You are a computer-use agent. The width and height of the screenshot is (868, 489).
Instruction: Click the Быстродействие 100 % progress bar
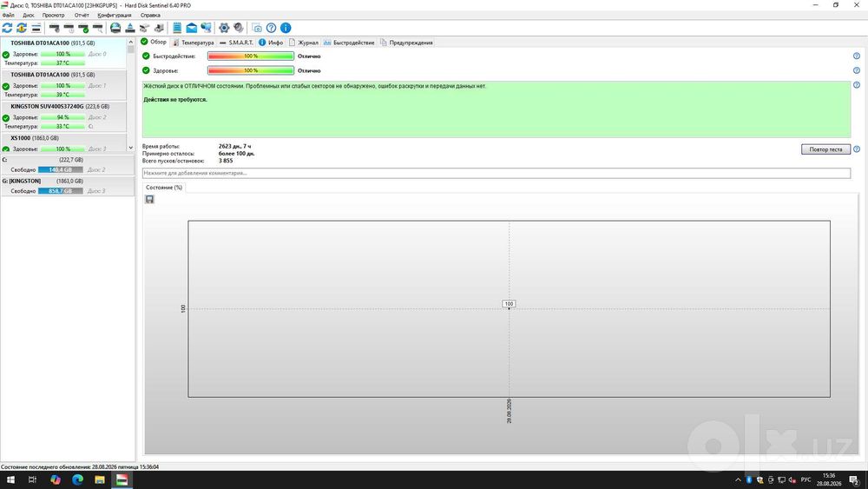point(251,56)
